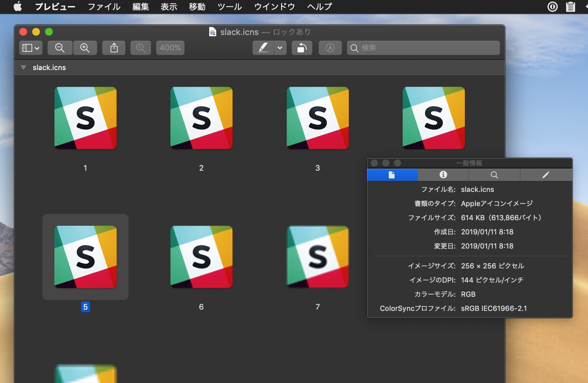
Task: Show the markup toolbar
Action: tap(330, 48)
